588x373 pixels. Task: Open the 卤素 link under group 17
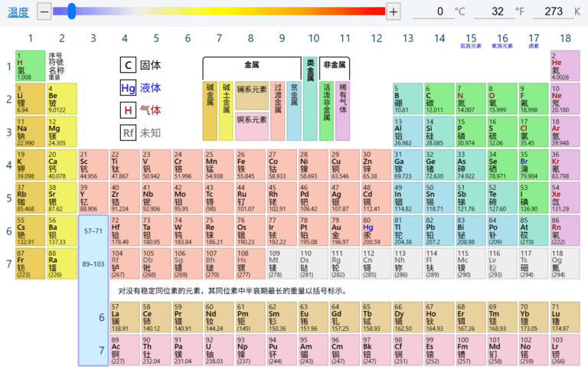[534, 46]
